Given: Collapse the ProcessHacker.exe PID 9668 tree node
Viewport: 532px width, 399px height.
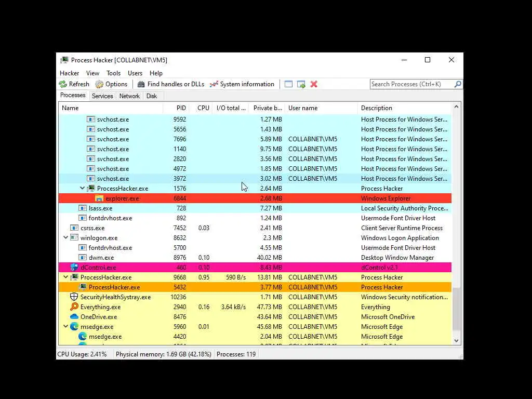Looking at the screenshot, I should click(66, 277).
